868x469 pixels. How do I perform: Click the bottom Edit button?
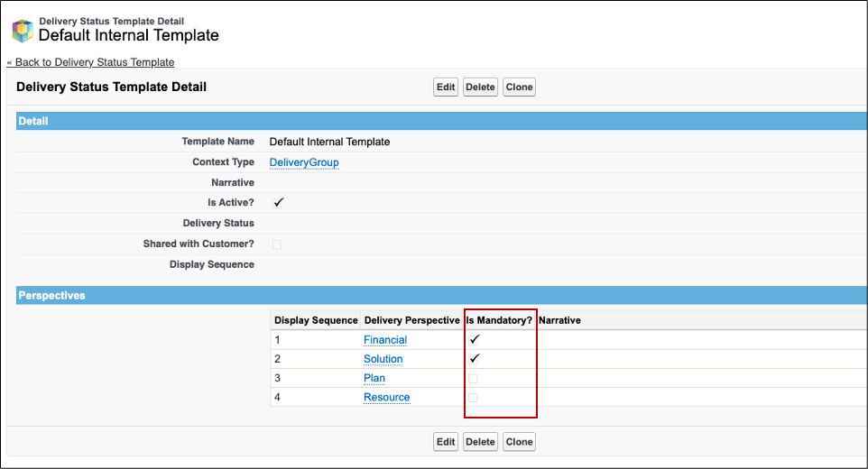pyautogui.click(x=446, y=442)
